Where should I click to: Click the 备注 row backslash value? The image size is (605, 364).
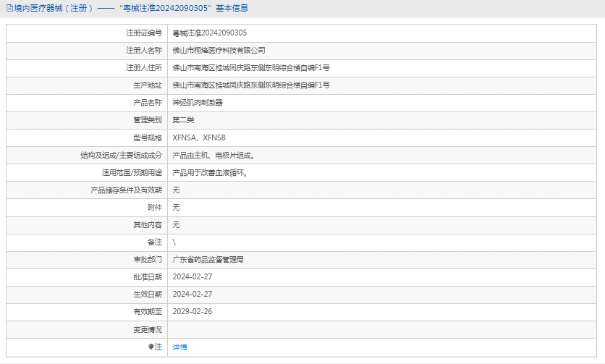click(174, 242)
